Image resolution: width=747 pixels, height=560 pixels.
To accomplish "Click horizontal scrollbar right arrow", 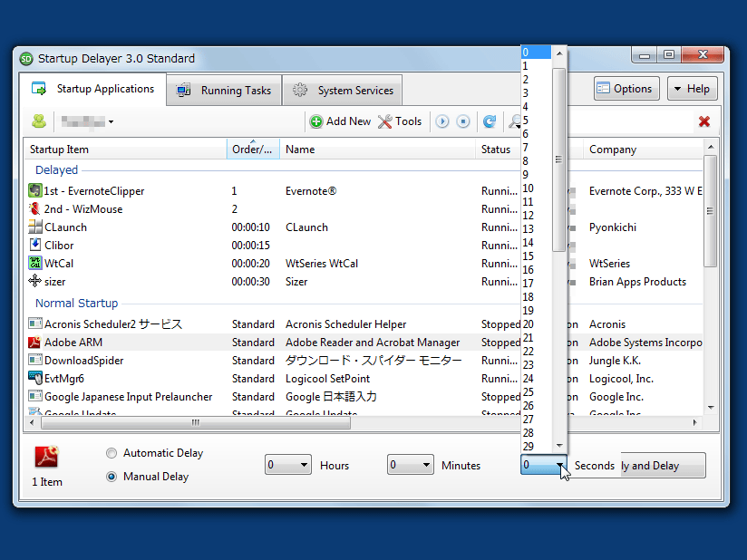I will pyautogui.click(x=694, y=422).
